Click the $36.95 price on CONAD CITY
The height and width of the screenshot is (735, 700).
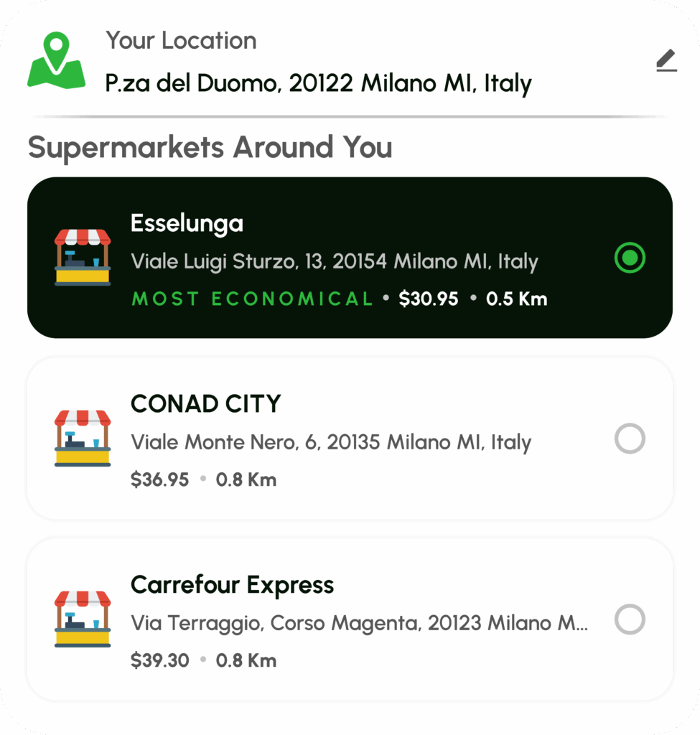[159, 479]
